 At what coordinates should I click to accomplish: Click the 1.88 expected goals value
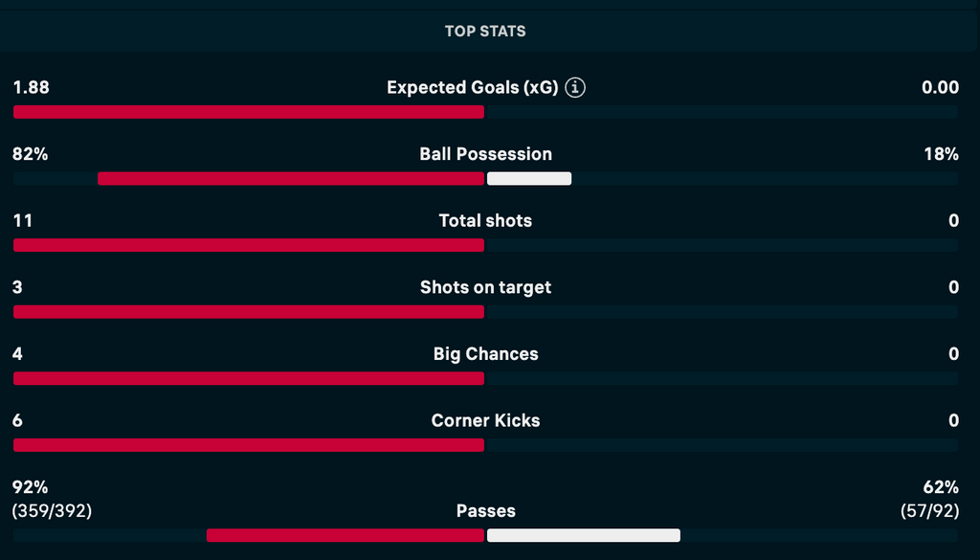click(x=31, y=88)
